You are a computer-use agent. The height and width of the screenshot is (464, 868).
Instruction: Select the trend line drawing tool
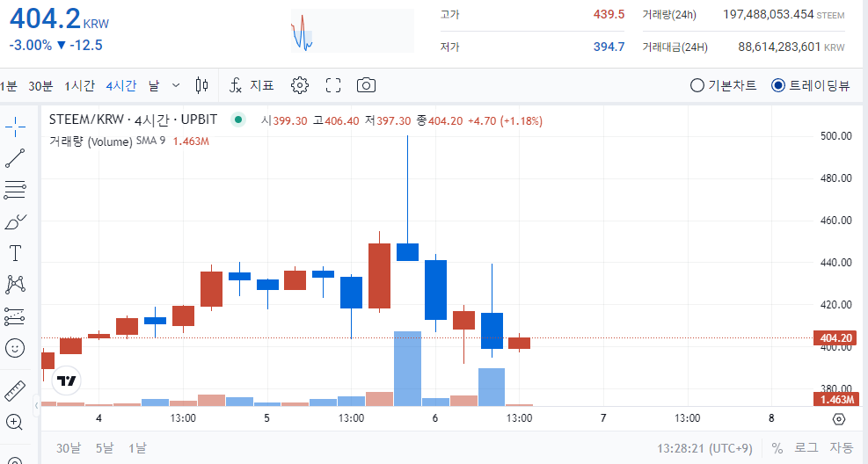(x=15, y=158)
